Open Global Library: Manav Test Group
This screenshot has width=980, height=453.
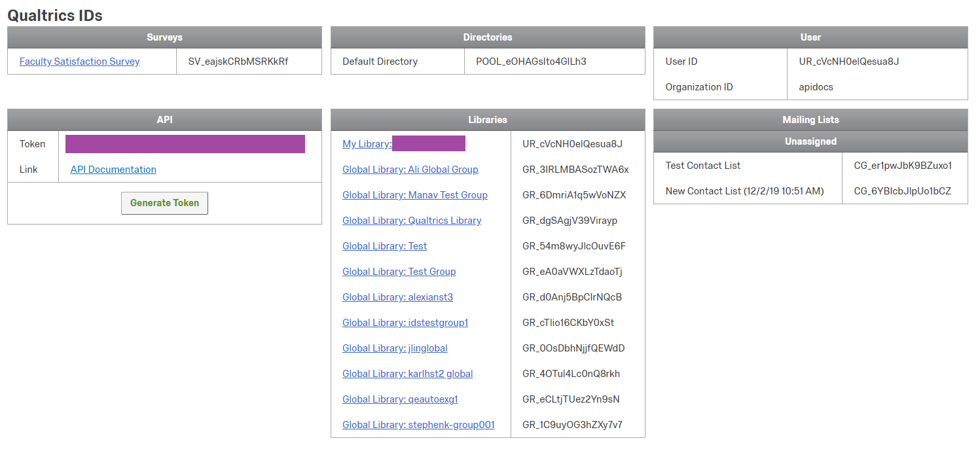(x=415, y=195)
